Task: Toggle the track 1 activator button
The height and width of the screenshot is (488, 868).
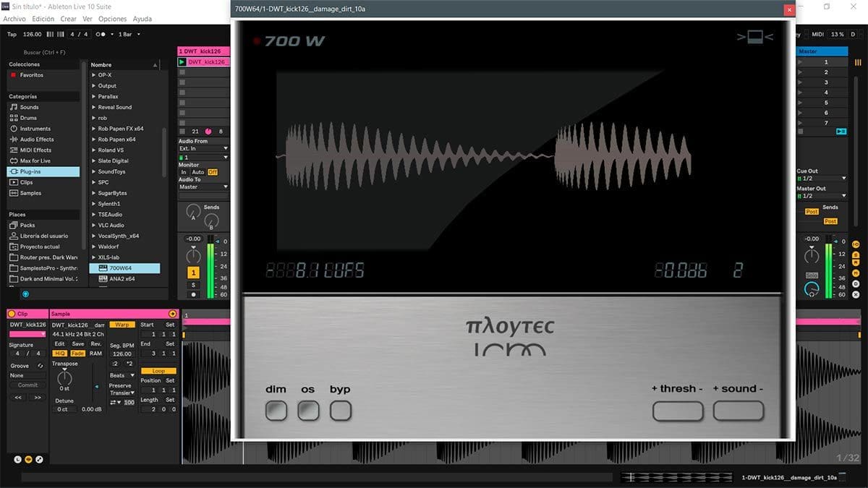Action: pyautogui.click(x=193, y=273)
